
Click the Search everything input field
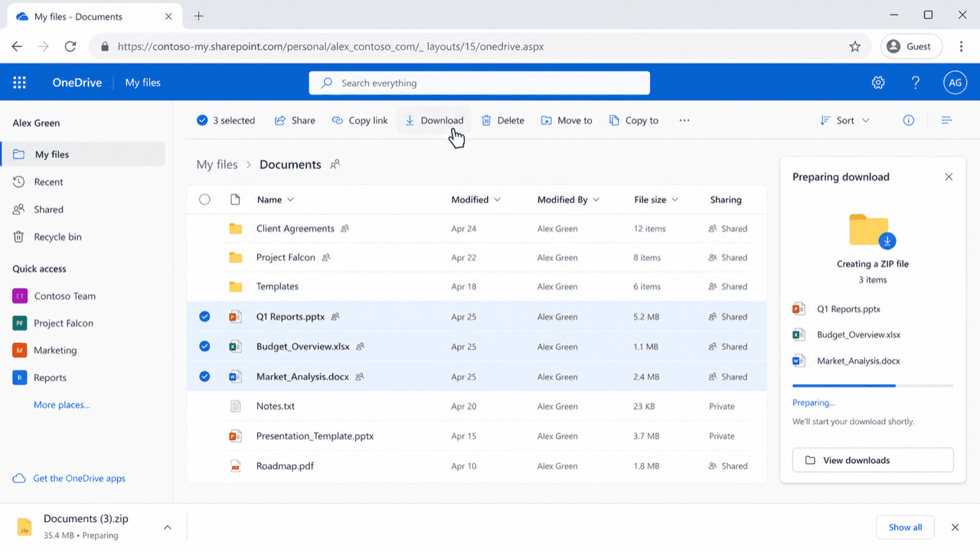pyautogui.click(x=479, y=83)
